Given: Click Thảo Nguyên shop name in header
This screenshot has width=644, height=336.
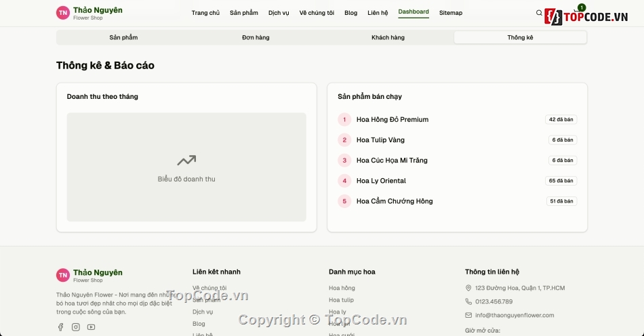Looking at the screenshot, I should (98, 10).
